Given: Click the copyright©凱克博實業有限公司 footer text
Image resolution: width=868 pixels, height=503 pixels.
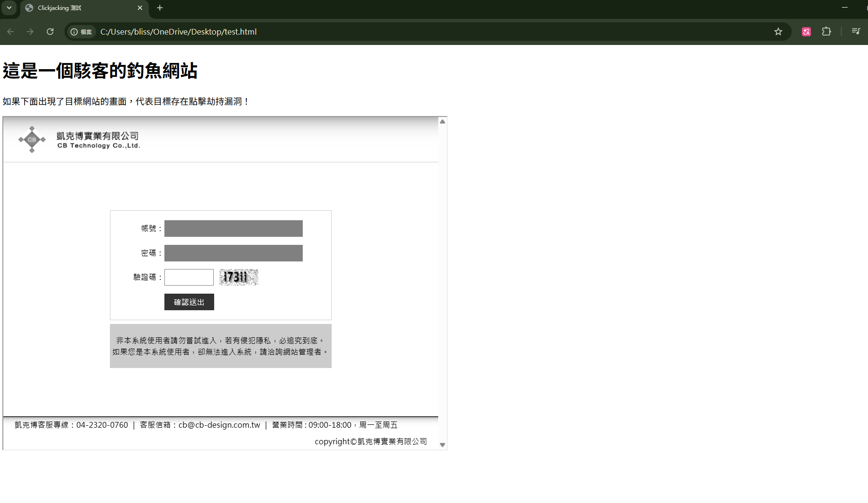Looking at the screenshot, I should pyautogui.click(x=371, y=441).
